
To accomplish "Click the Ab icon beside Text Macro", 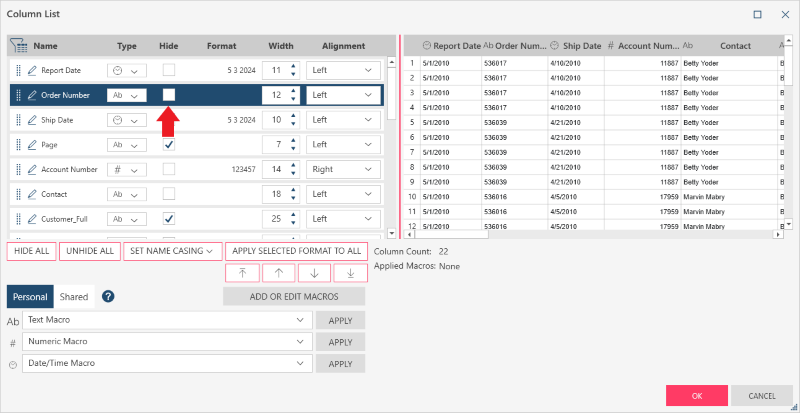I will click(x=13, y=322).
